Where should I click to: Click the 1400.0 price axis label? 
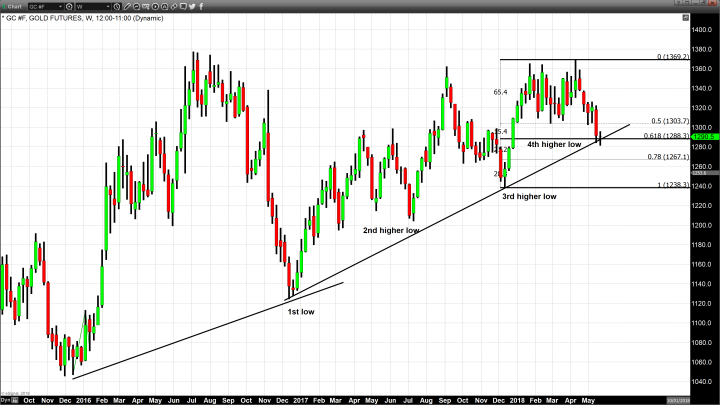pyautogui.click(x=702, y=30)
